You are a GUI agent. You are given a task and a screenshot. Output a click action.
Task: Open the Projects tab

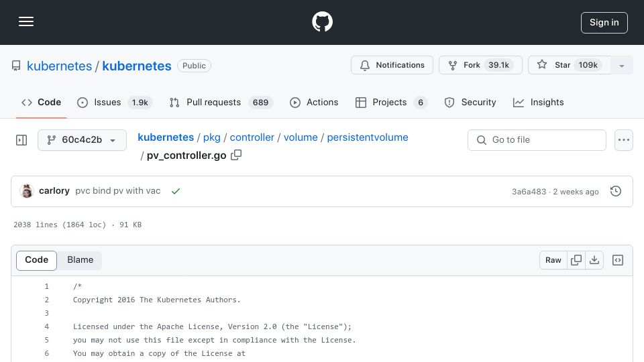coord(391,102)
